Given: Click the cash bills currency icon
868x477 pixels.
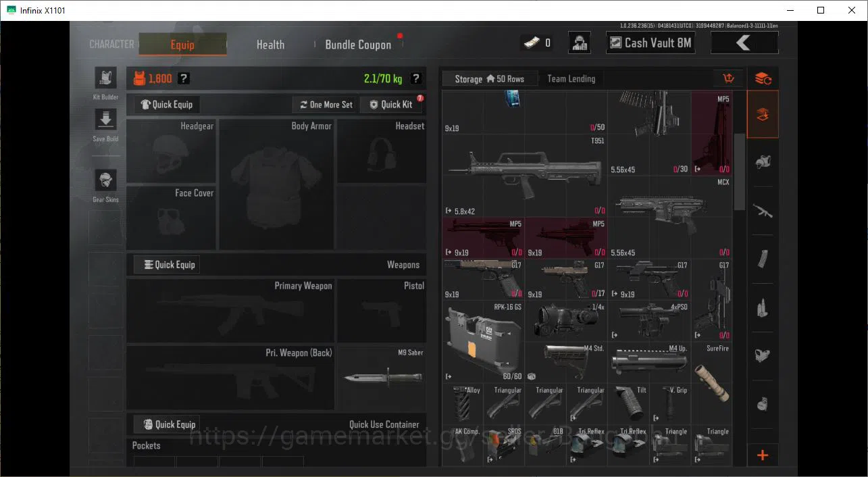Looking at the screenshot, I should point(533,43).
